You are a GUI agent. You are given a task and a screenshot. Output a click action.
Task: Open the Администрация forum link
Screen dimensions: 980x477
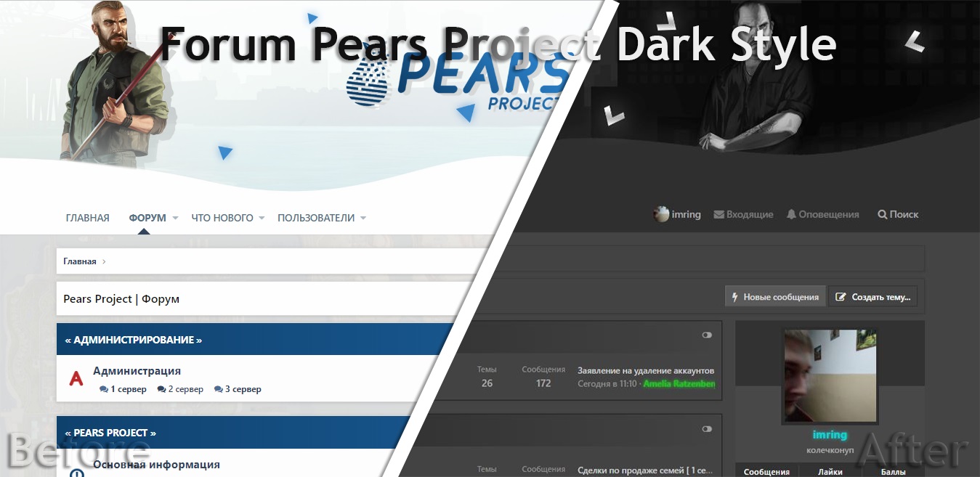coord(137,371)
